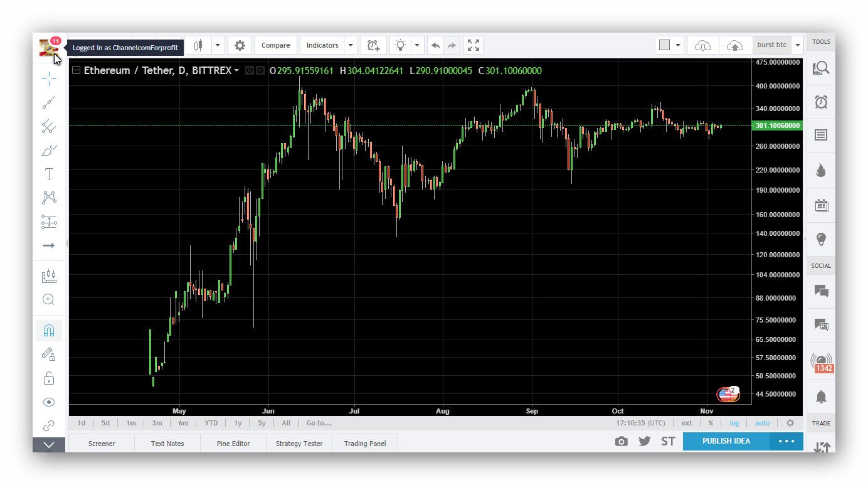The width and height of the screenshot is (868, 485).
Task: Open the Screener tab
Action: pyautogui.click(x=102, y=444)
